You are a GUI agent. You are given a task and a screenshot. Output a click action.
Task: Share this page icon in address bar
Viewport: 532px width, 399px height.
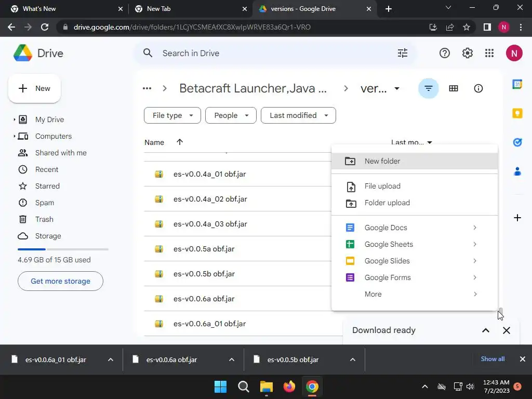[x=450, y=27]
